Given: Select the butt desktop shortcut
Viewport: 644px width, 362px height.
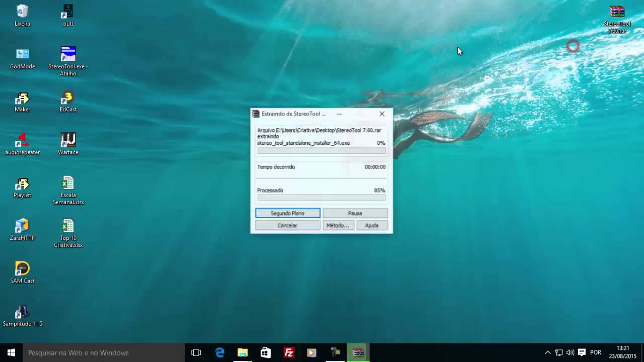Looking at the screenshot, I should (68, 15).
